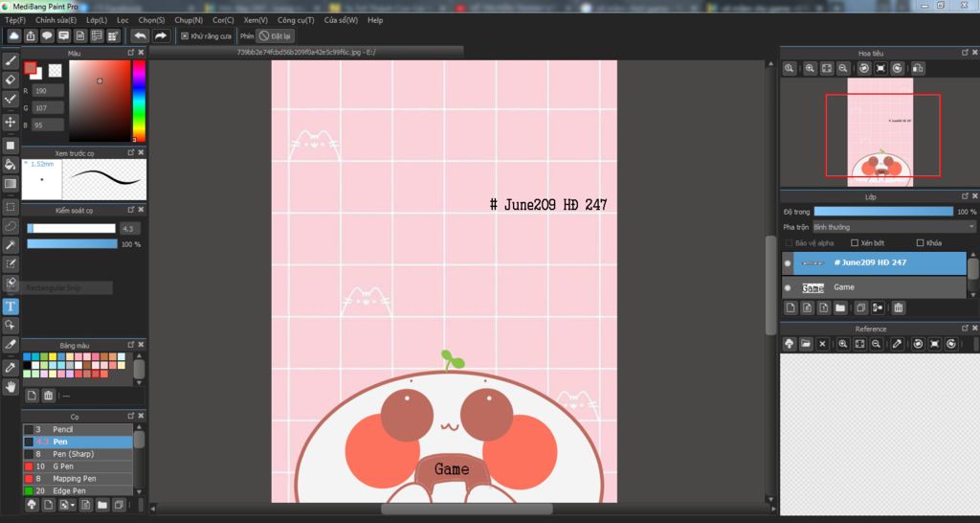The image size is (980, 523).
Task: Close the reference image with X icon
Action: [x=822, y=344]
